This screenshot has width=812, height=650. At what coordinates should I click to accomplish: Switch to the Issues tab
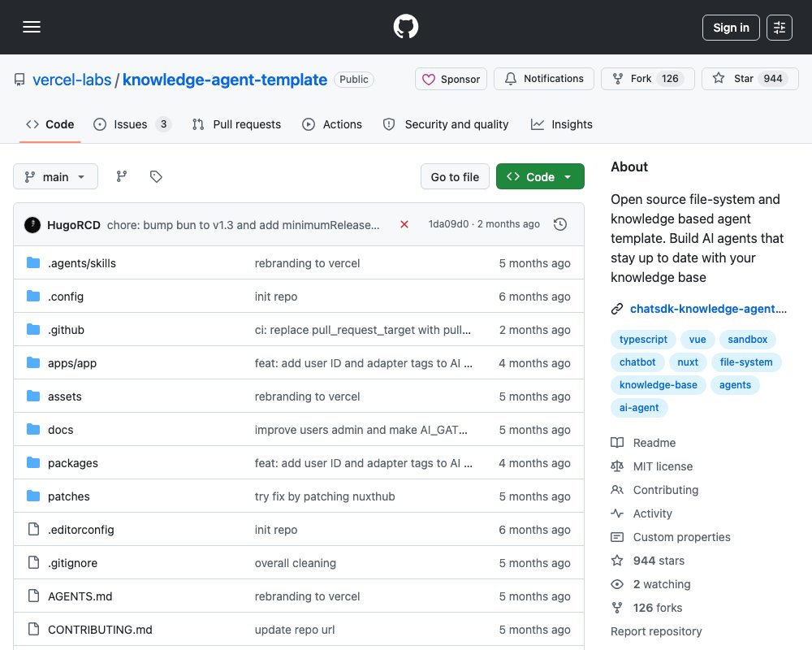(132, 124)
